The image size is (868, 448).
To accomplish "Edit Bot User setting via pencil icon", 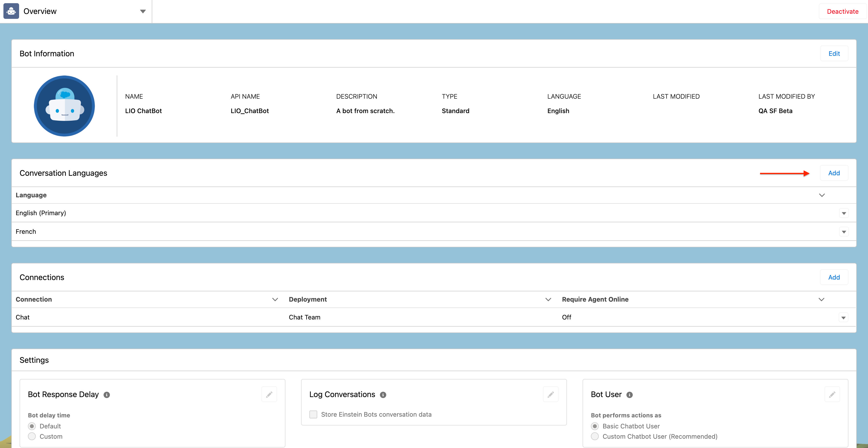I will tap(832, 394).
